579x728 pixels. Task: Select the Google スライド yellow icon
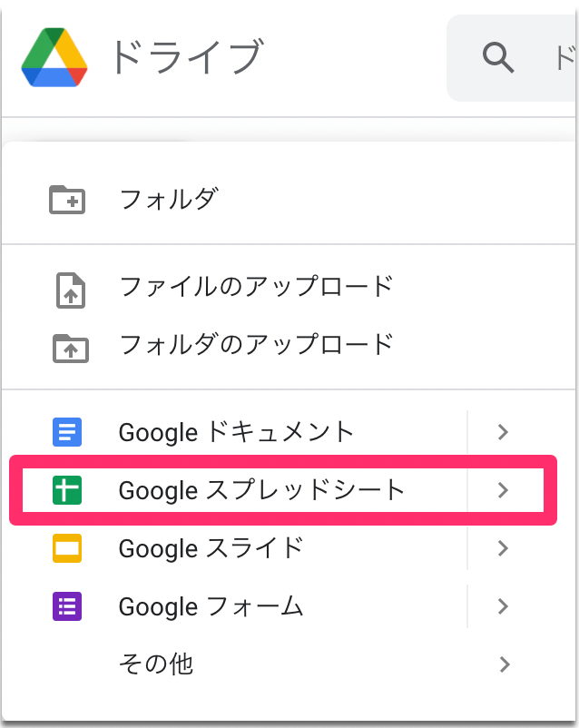pyautogui.click(x=66, y=548)
